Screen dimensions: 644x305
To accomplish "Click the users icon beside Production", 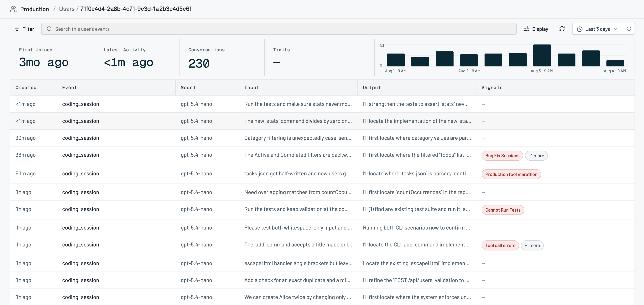I will point(13,9).
